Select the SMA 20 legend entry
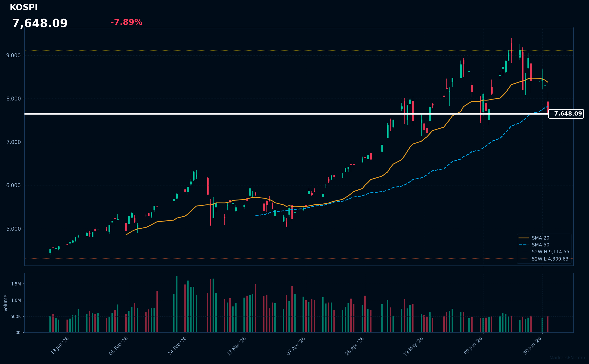589x364 pixels. [x=534, y=238]
